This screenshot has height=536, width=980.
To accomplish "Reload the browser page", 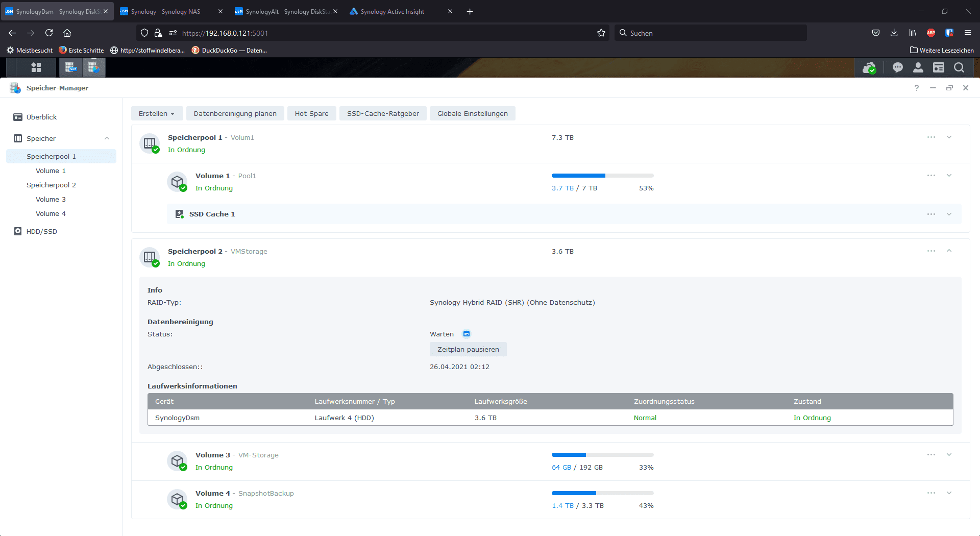I will (49, 33).
